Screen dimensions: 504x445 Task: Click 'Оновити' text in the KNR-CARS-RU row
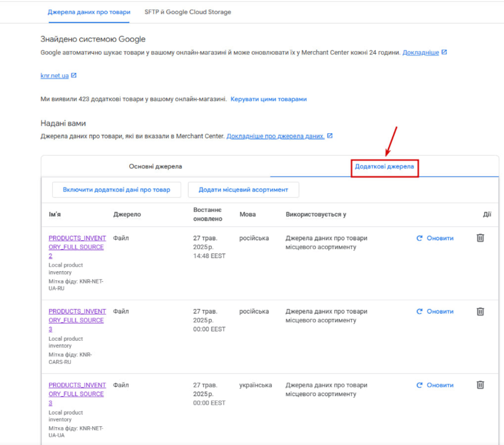440,311
